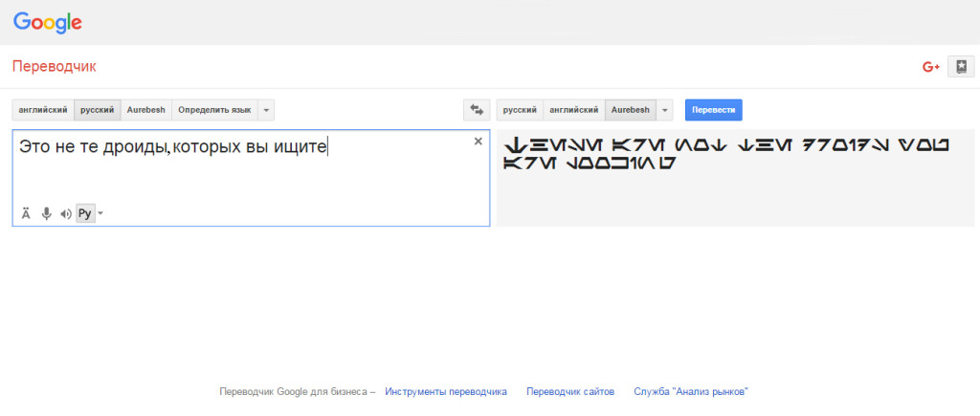This screenshot has height=416, width=980.
Task: Start voice input with the microphone
Action: click(46, 213)
